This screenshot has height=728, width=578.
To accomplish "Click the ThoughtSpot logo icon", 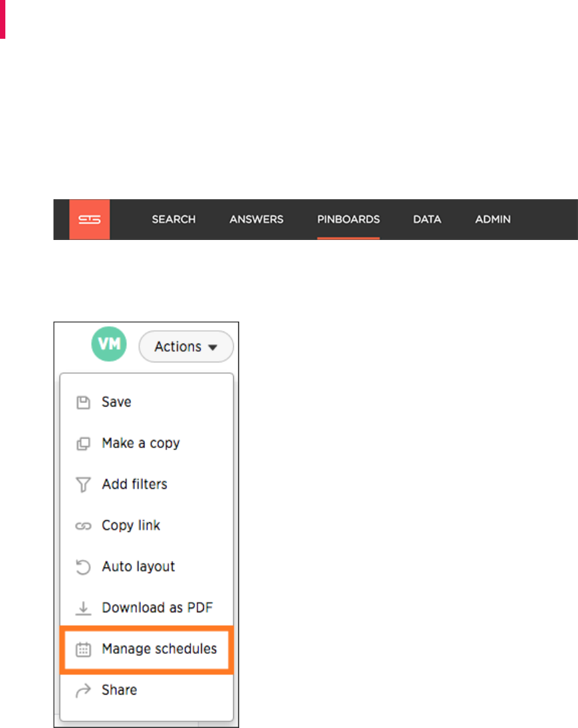I will point(90,220).
